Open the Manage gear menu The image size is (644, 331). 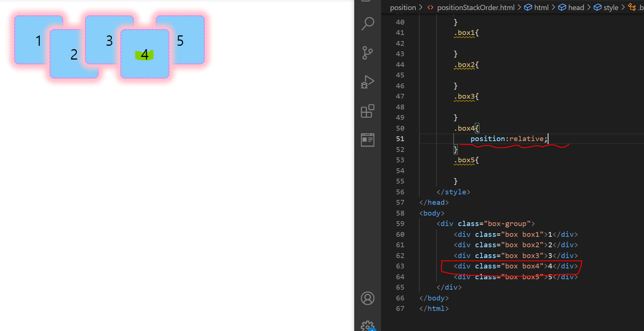[x=368, y=326]
